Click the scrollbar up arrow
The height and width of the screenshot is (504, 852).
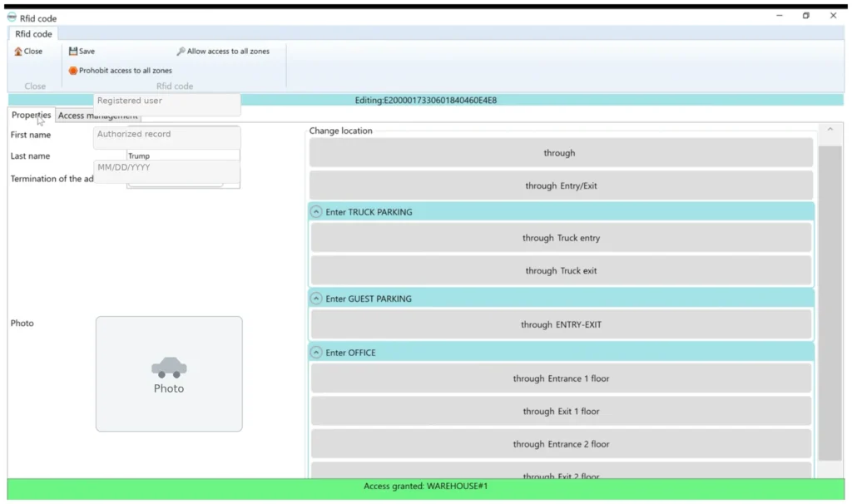pos(830,129)
